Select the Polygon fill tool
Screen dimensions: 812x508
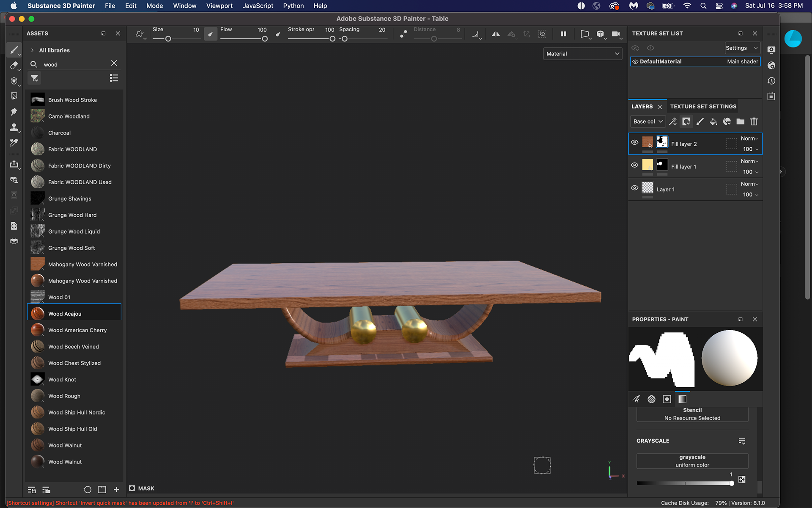tap(14, 96)
